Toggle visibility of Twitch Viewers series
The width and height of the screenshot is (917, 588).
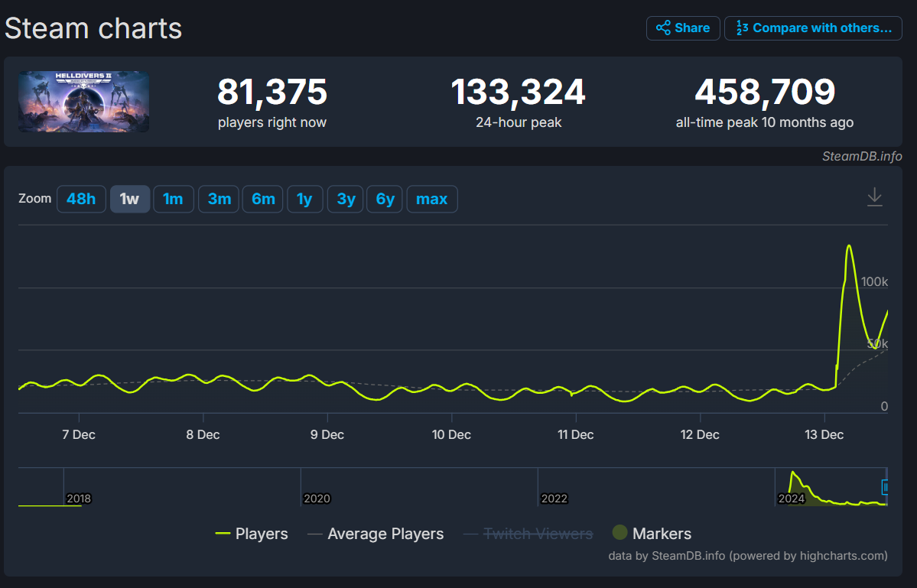tap(538, 533)
